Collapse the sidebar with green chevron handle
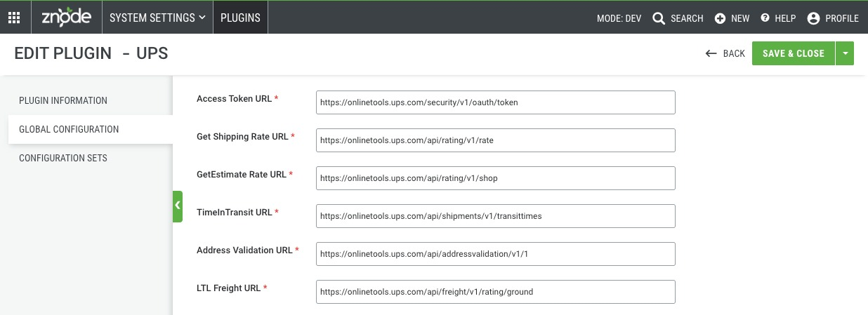868x315 pixels. click(178, 206)
